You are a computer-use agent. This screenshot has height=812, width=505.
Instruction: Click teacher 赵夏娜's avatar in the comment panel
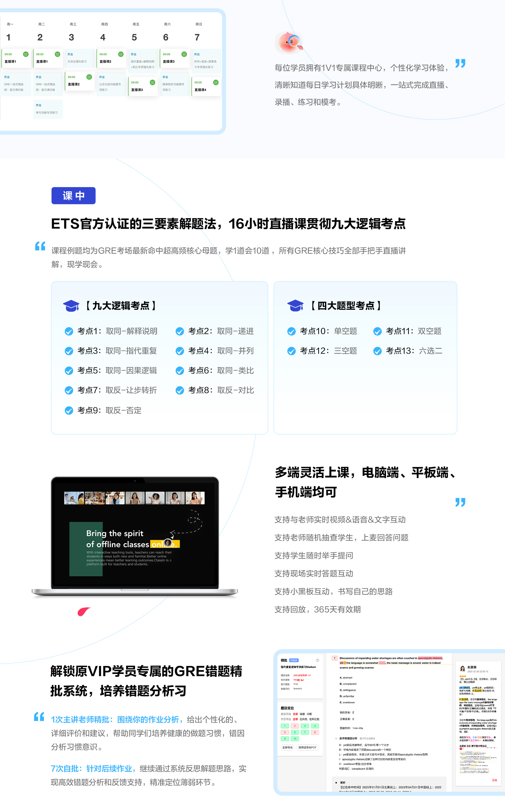(x=462, y=669)
